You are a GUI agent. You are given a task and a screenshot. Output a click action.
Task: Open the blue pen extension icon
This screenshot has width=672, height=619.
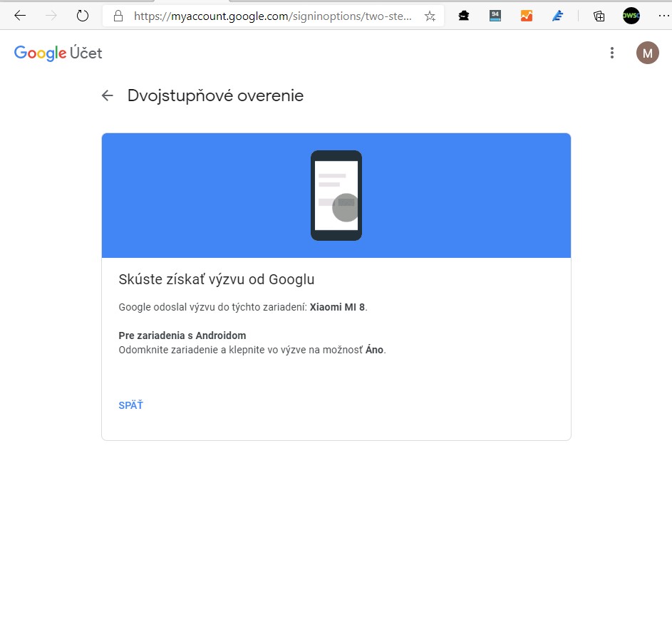click(557, 16)
